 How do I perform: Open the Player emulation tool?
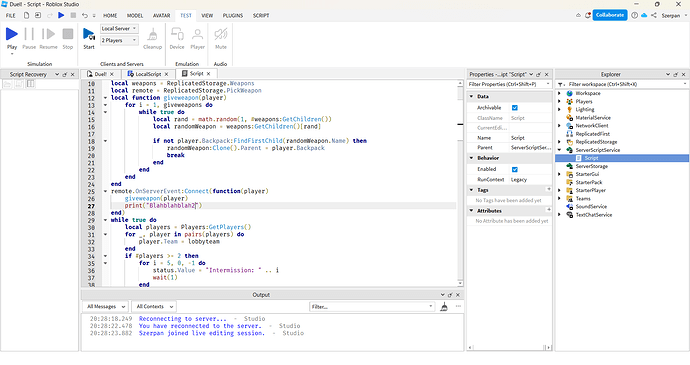(x=198, y=34)
